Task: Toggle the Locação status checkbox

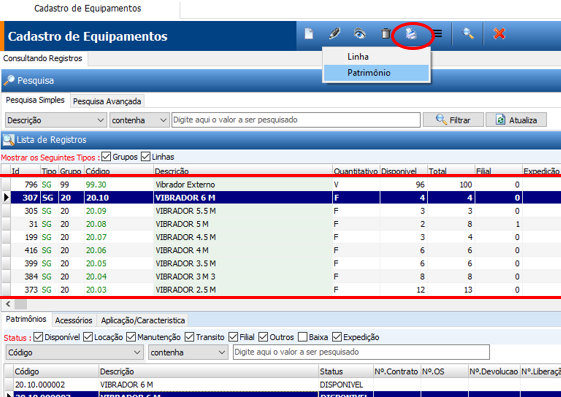Action: 88,337
